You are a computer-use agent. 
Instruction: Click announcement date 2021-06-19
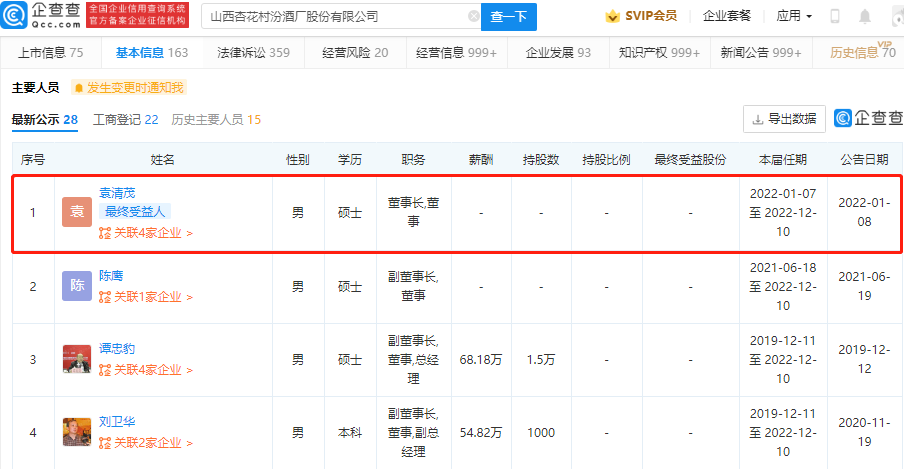(x=864, y=286)
